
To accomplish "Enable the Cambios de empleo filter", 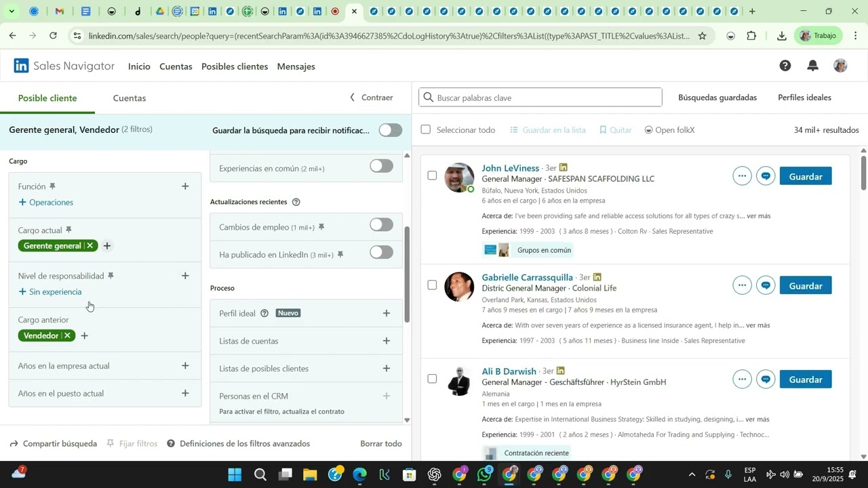I will pyautogui.click(x=381, y=225).
